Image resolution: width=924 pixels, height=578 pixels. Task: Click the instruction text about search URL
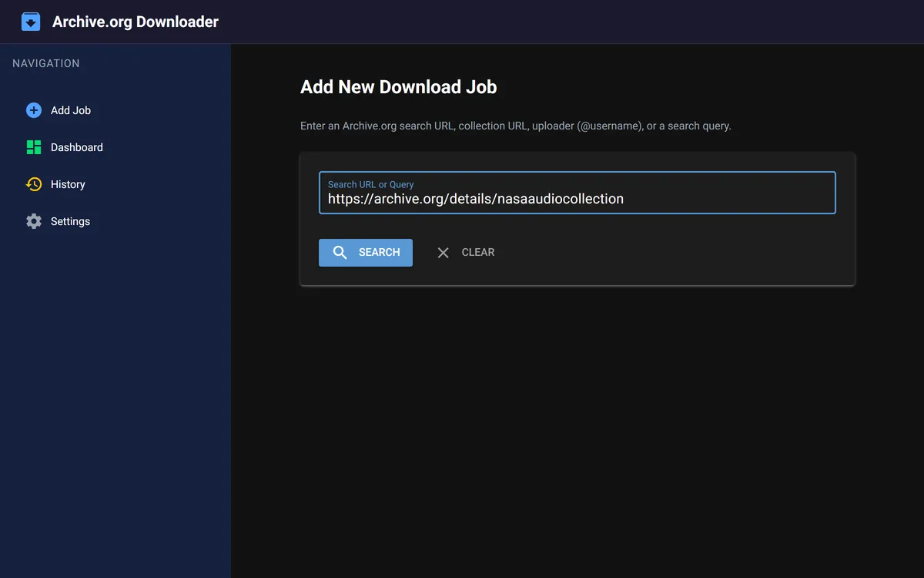(516, 126)
